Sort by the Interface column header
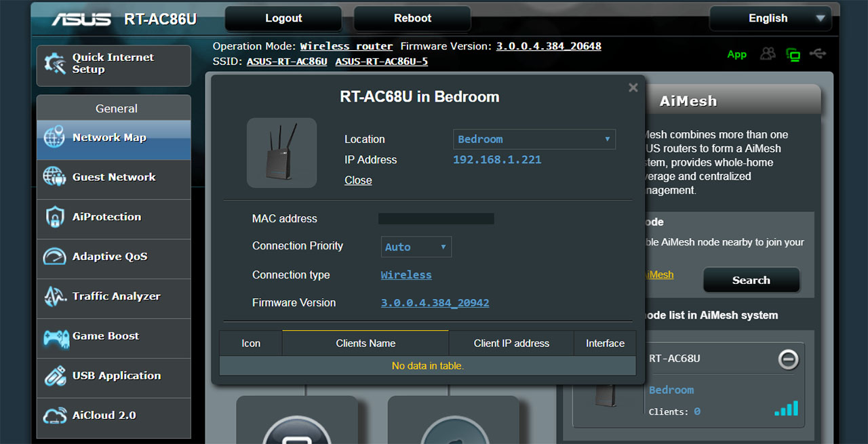 click(605, 343)
